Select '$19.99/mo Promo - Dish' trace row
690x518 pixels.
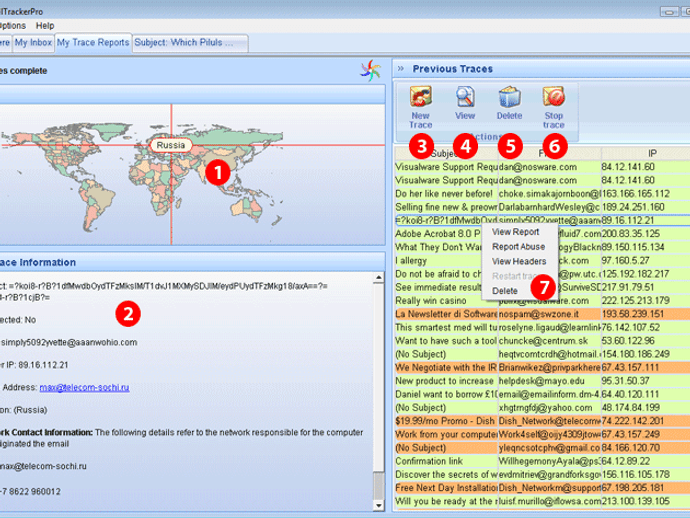543,421
